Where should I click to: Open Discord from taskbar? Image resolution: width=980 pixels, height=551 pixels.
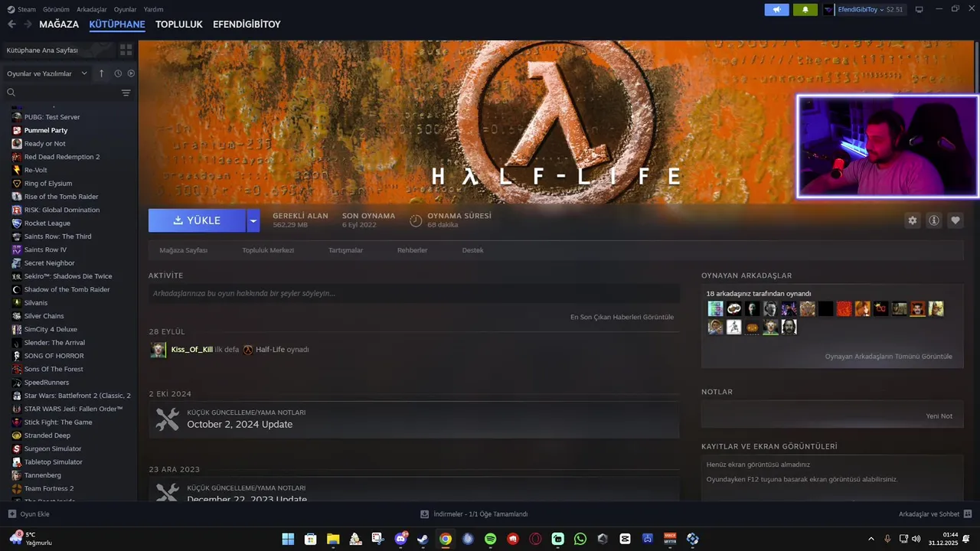[400, 539]
